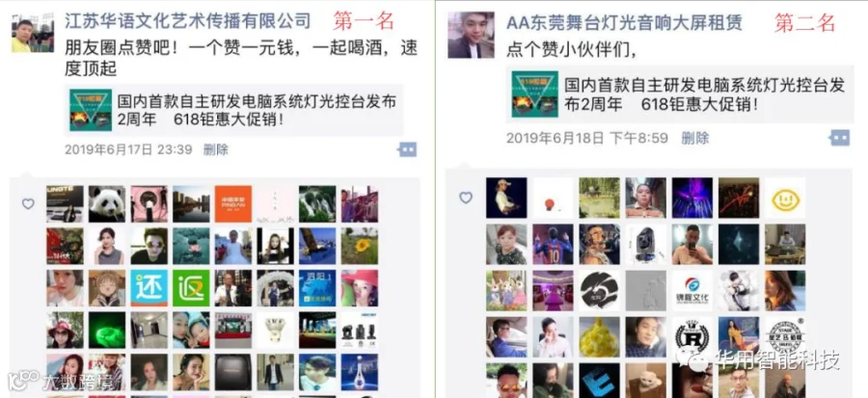Click the yellow smiley face avatar
Viewport: 868px width, 398px height.
point(785,198)
